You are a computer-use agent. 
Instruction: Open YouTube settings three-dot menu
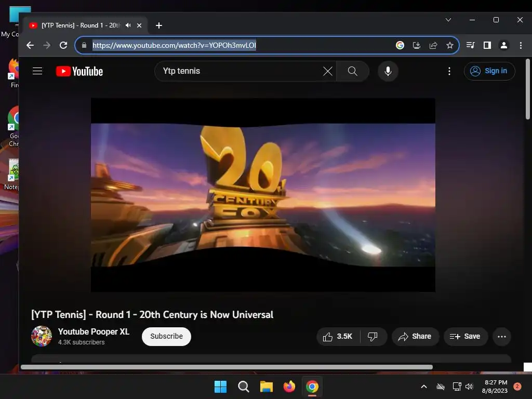(449, 71)
